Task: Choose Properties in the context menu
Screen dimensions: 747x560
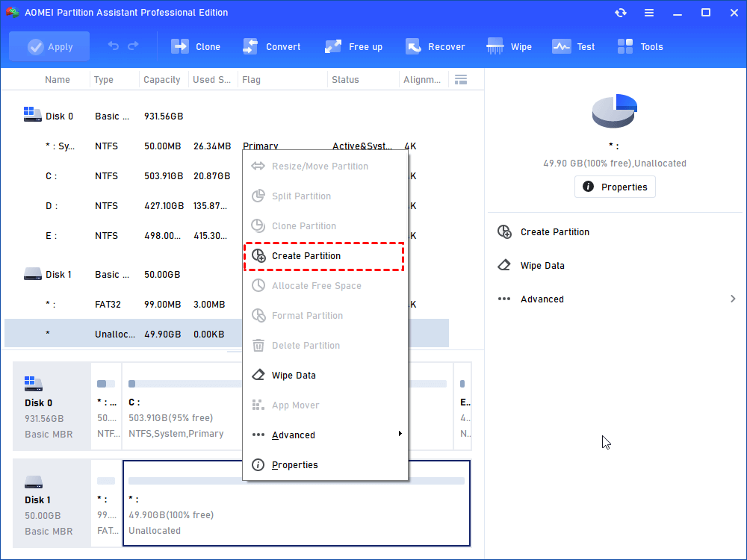Action: tap(325, 464)
